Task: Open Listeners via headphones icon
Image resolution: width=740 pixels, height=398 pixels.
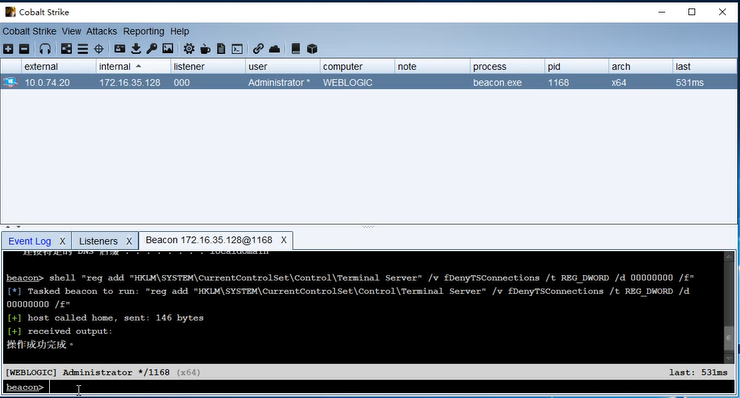Action: (45, 49)
